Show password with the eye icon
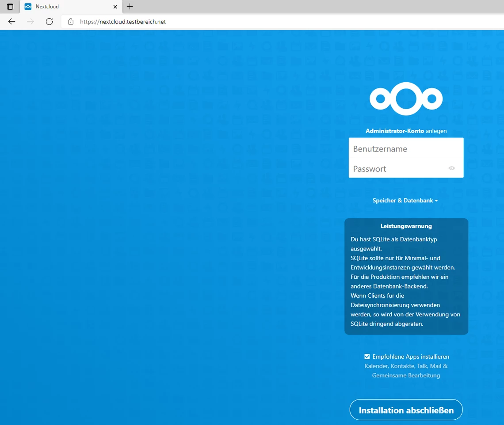This screenshot has width=504, height=425. pyautogui.click(x=451, y=168)
